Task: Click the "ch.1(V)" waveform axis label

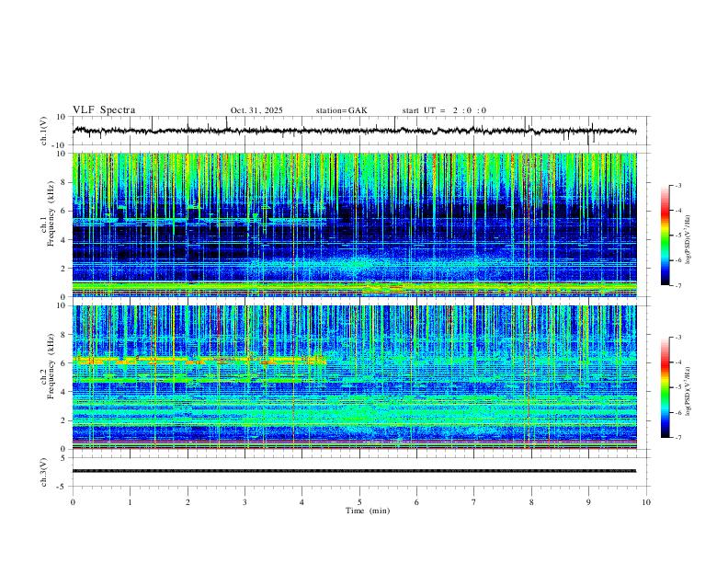Action: (x=43, y=131)
